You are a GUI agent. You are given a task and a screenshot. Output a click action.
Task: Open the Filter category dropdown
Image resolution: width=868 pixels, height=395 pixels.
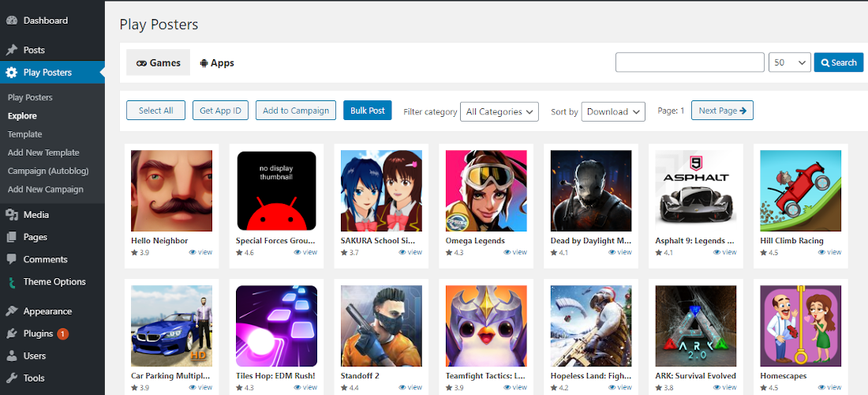click(499, 111)
